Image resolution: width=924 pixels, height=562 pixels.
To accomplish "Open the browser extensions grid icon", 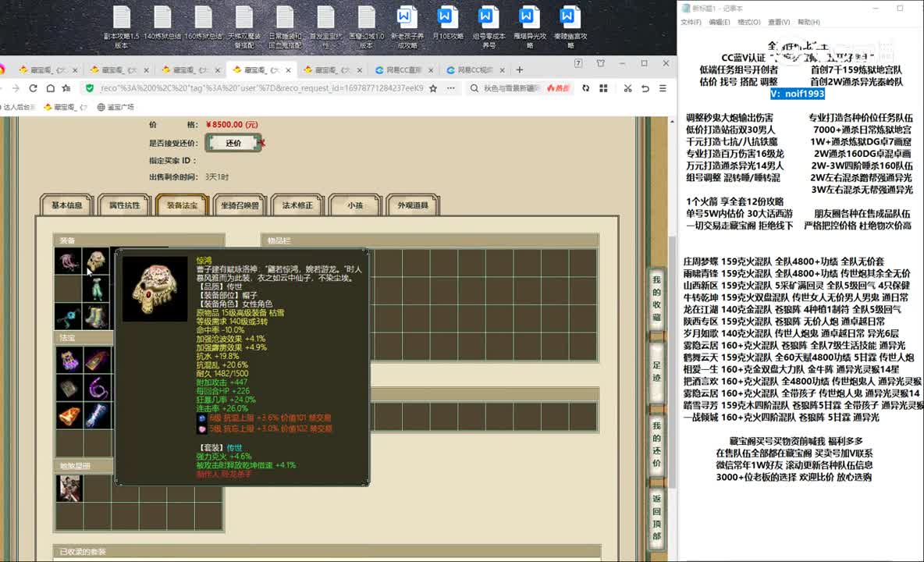I will point(603,88).
